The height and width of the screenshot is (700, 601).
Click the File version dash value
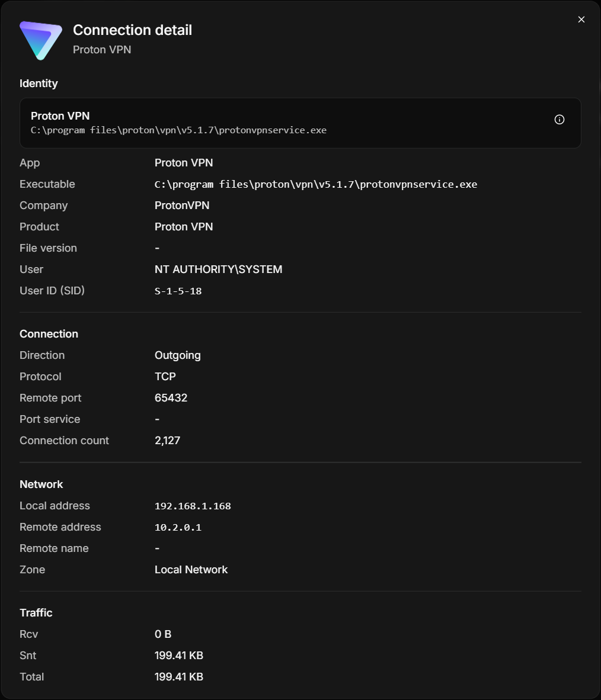pos(157,248)
